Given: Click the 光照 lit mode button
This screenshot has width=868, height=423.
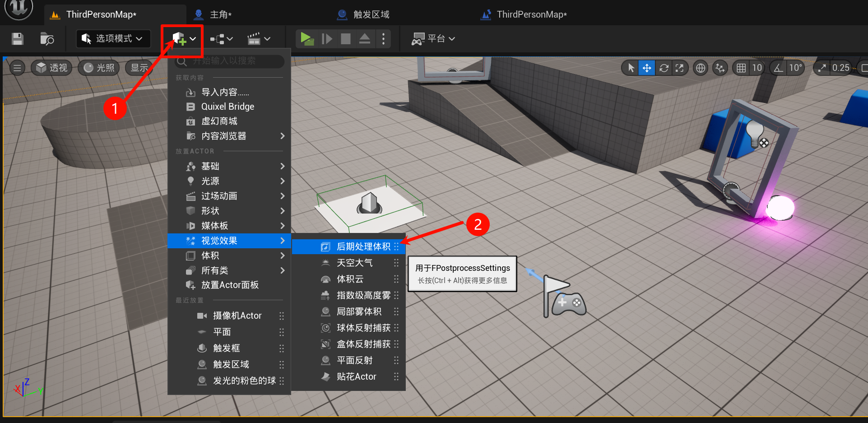Looking at the screenshot, I should pyautogui.click(x=99, y=68).
